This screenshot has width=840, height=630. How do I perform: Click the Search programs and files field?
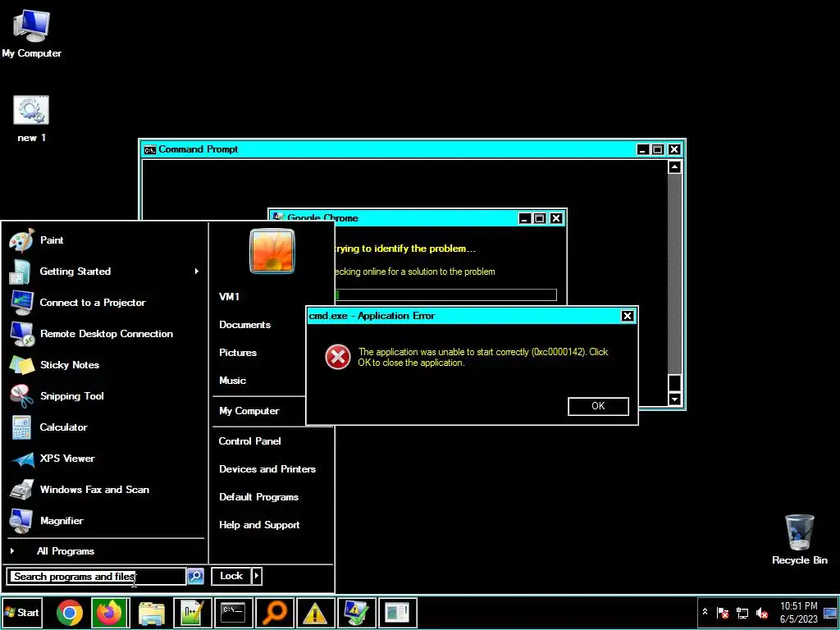tap(97, 577)
